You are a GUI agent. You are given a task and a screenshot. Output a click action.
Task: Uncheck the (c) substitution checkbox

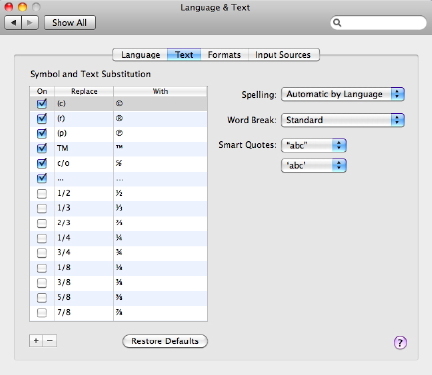tap(42, 104)
